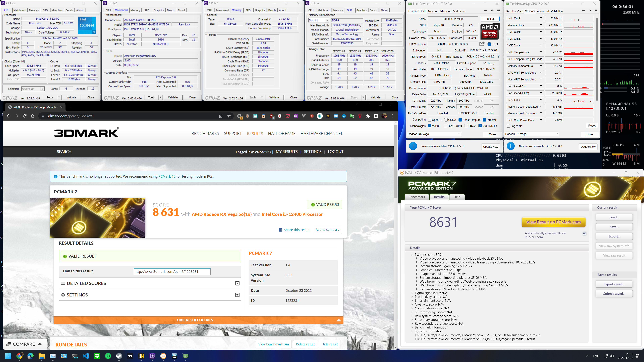Refresh GPU-Z Sensors window readings
644x362 pixels.
click(x=589, y=11)
